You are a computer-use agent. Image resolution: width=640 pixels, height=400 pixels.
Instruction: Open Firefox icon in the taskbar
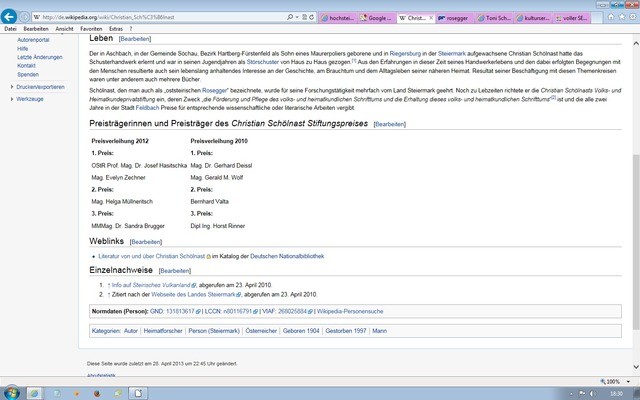coord(97,394)
